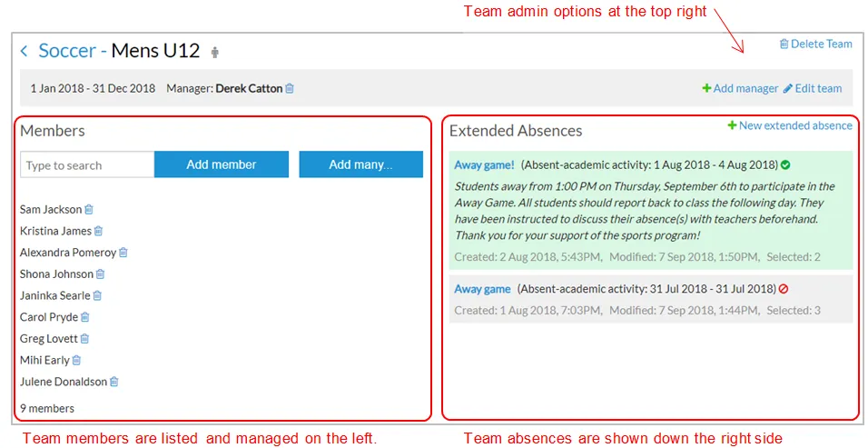This screenshot has width=868, height=448.
Task: Click Edit team
Action: tap(813, 88)
